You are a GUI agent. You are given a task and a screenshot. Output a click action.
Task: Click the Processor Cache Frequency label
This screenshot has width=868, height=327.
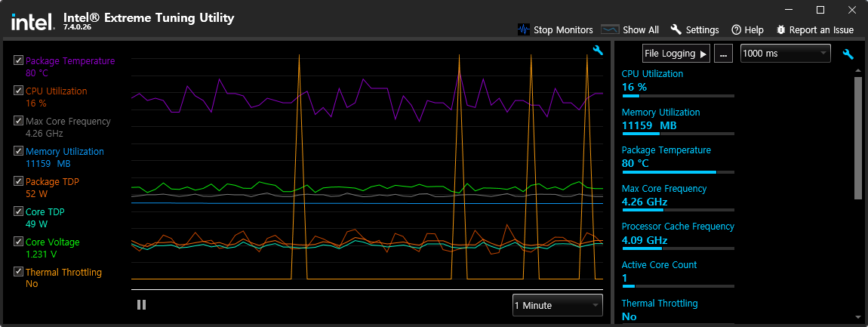click(x=678, y=226)
